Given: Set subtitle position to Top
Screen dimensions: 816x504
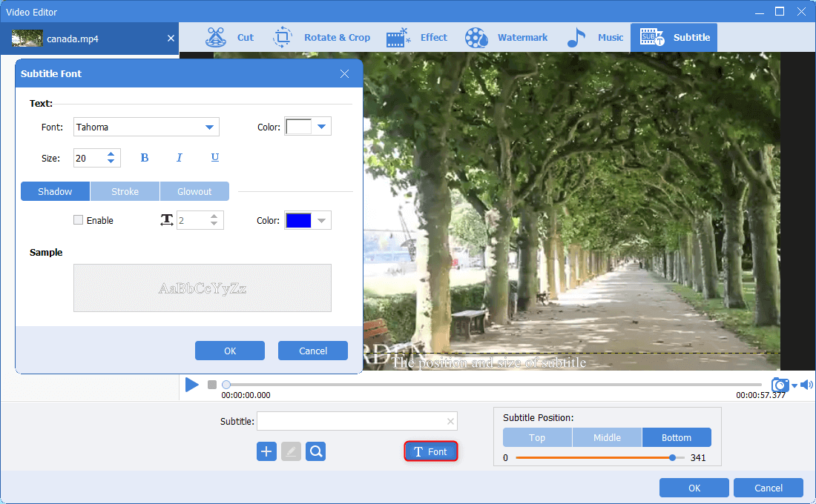Looking at the screenshot, I should [x=537, y=437].
